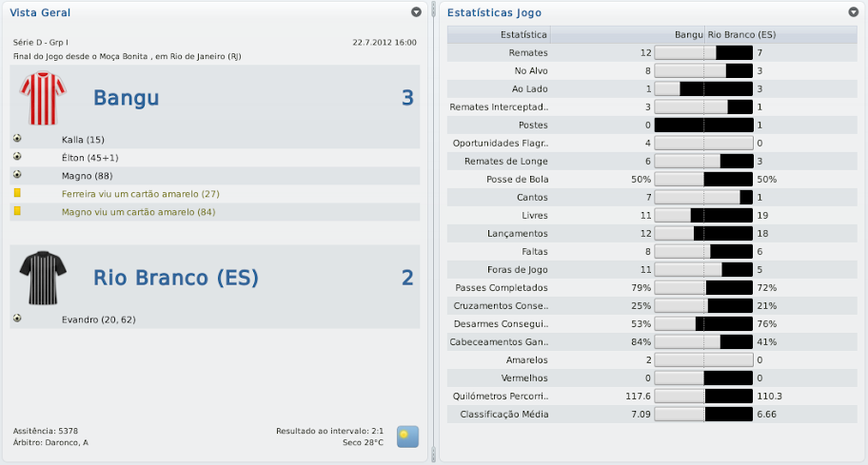Click the yellow card icon for Magno
868x465 pixels.
point(17,211)
